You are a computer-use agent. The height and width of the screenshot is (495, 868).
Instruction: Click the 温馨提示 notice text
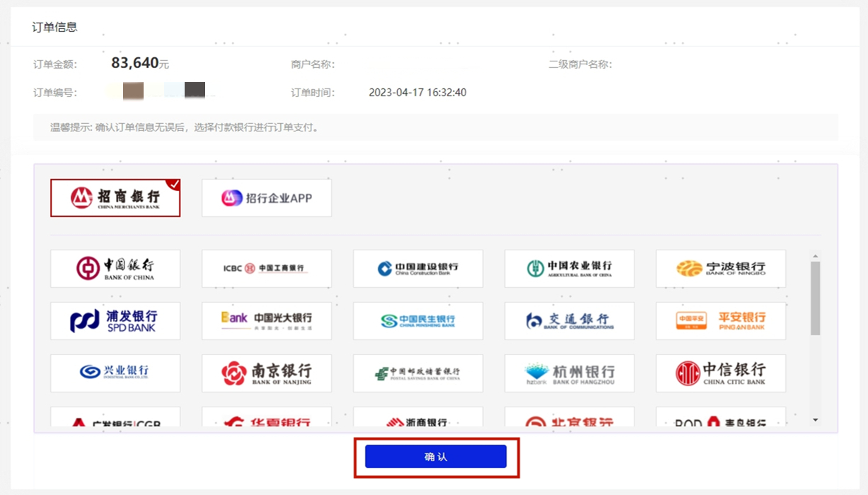tap(184, 128)
